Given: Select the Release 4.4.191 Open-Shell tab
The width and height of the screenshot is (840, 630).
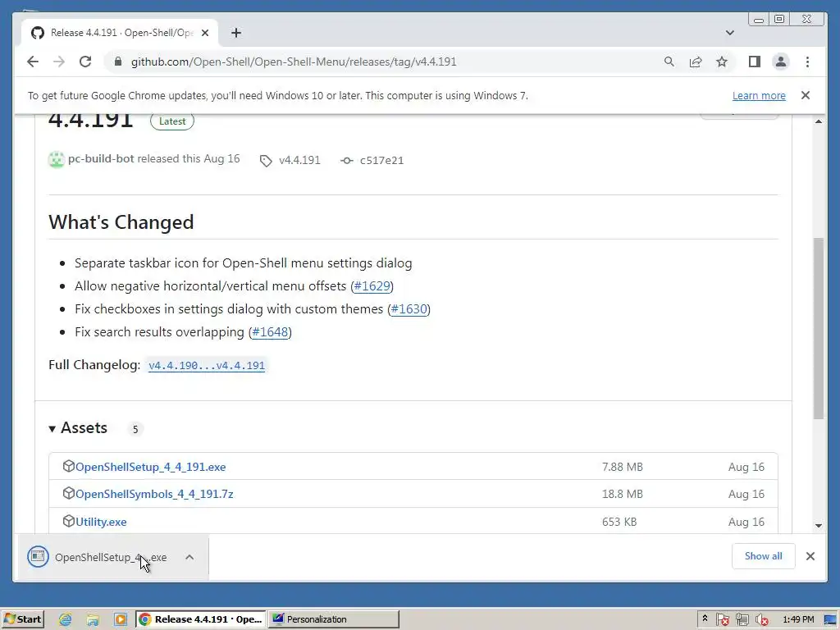Looking at the screenshot, I should (x=120, y=33).
